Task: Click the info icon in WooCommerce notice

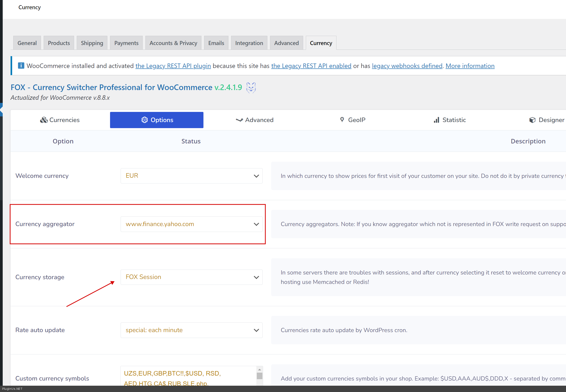Action: coord(21,66)
